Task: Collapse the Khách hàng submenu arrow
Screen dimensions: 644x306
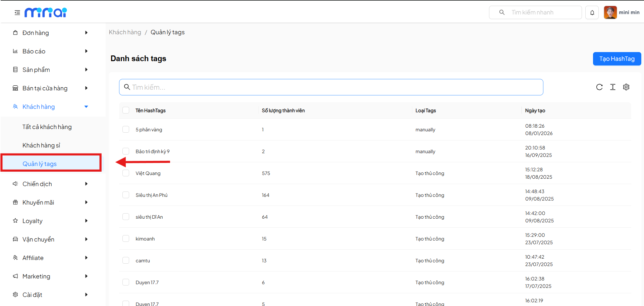Action: coord(86,107)
